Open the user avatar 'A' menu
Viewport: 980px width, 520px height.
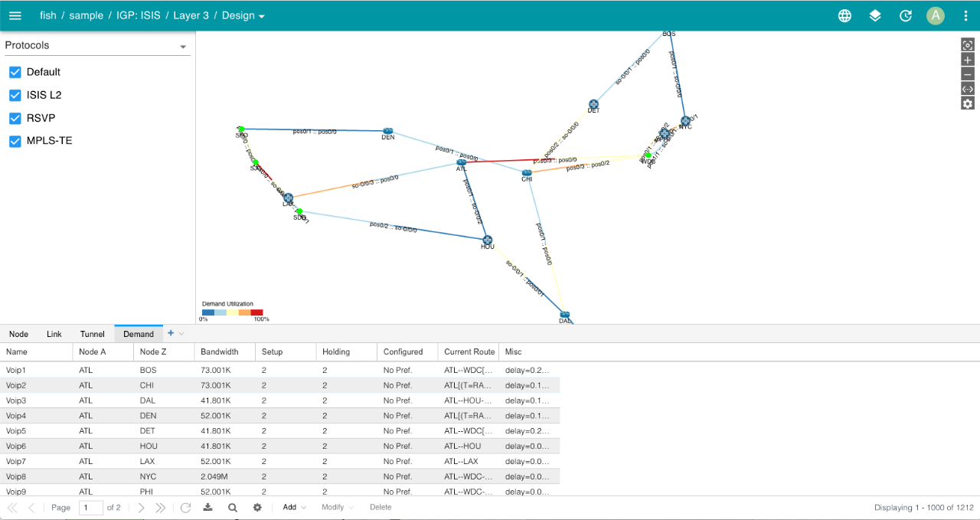click(x=936, y=15)
